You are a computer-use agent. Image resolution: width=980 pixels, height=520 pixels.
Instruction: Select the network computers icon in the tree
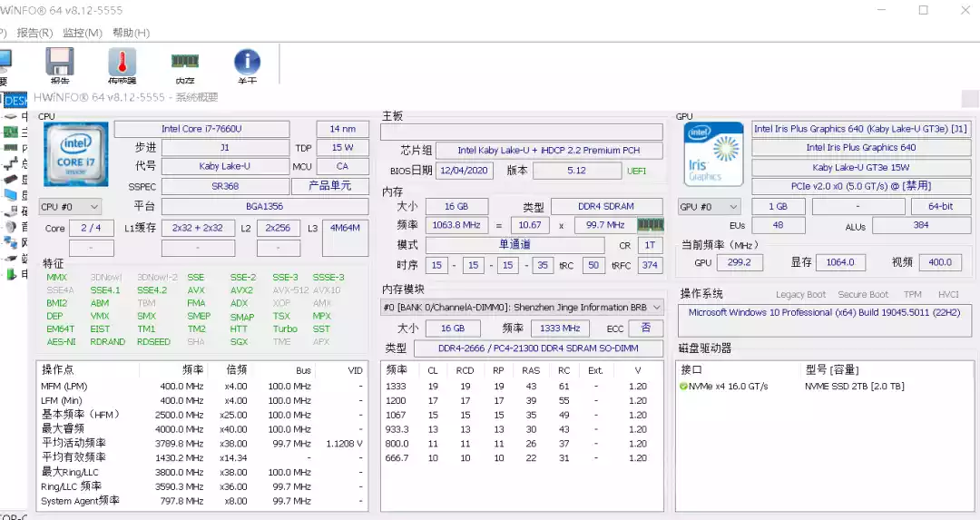(11, 242)
